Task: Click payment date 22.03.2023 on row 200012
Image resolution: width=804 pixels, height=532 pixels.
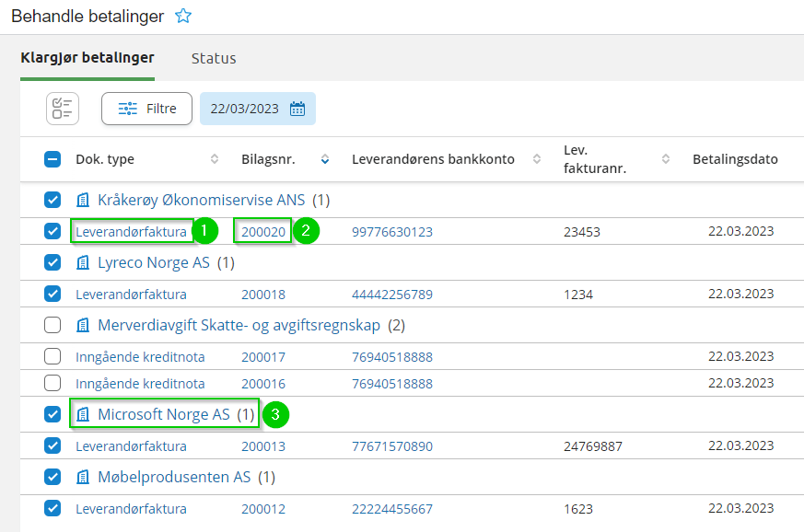Action: (x=741, y=508)
